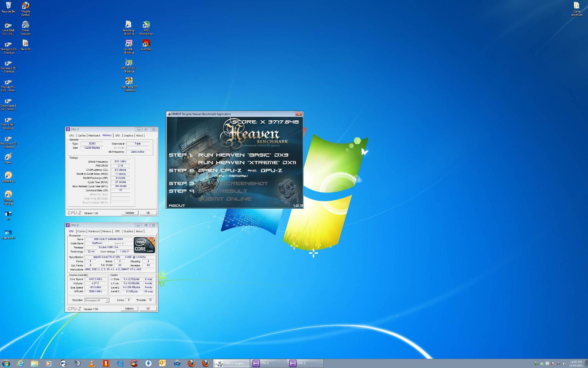
Task: Switch to Memory tab in lower CPU-Z window
Action: point(107,231)
